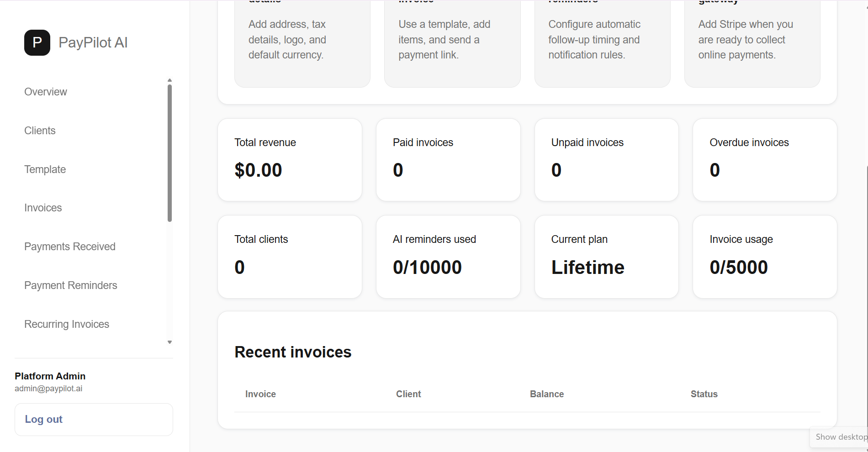Click the Balance column header

[547, 394]
